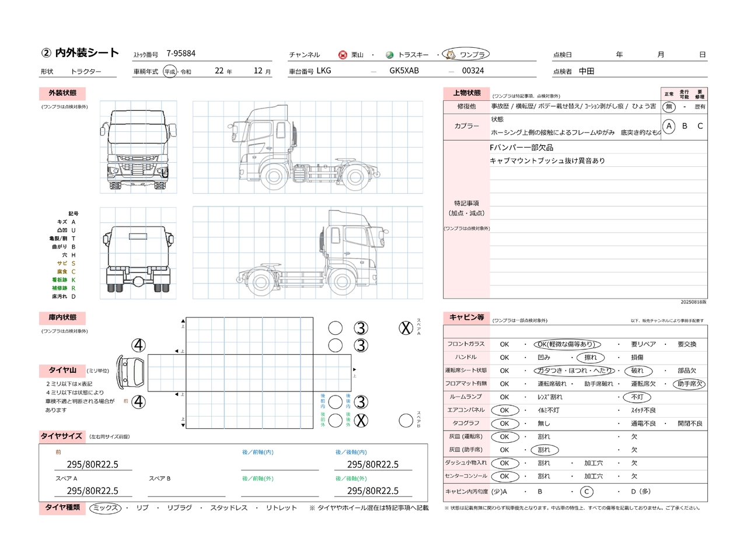Click the empty circle beside スペアB

(406, 421)
